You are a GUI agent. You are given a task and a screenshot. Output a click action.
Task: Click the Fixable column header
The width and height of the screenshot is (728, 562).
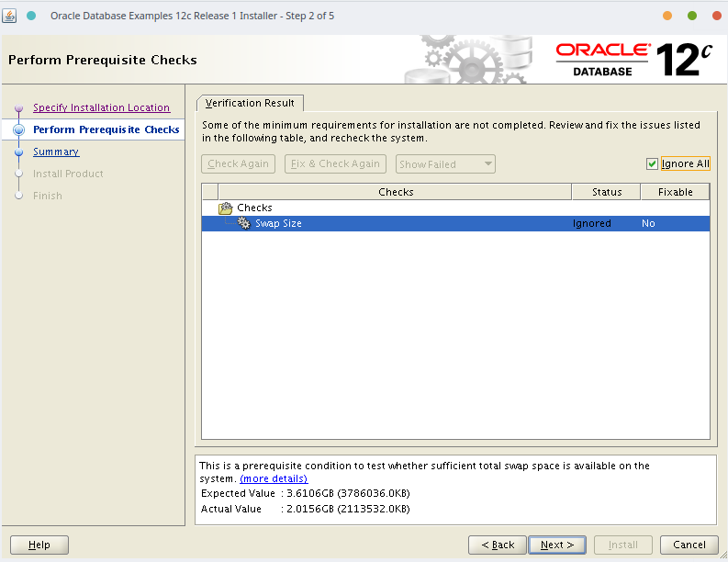[x=675, y=192]
